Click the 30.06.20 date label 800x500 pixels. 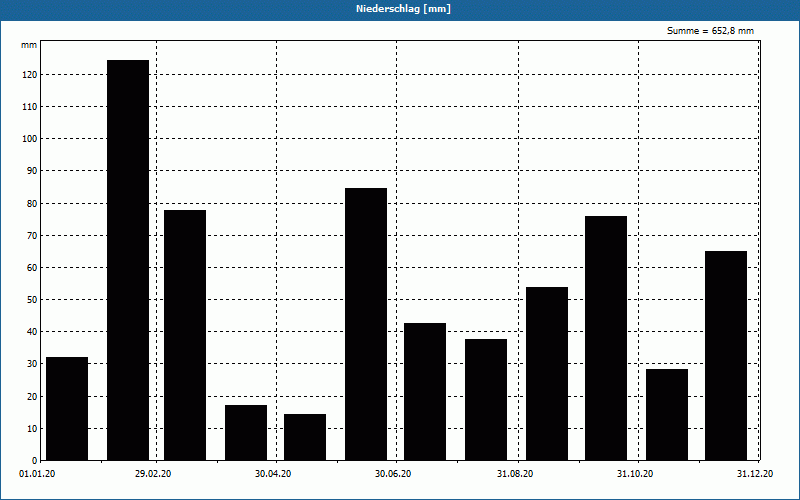(393, 474)
